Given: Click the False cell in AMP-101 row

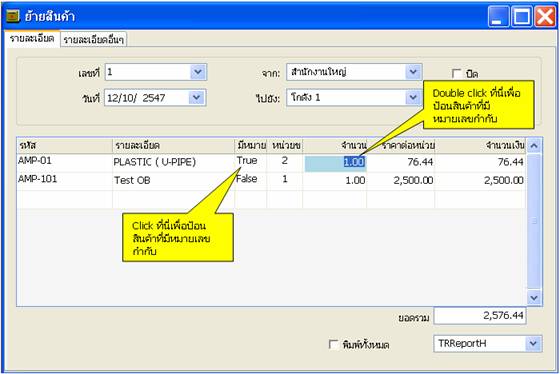Looking at the screenshot, I should (251, 180).
